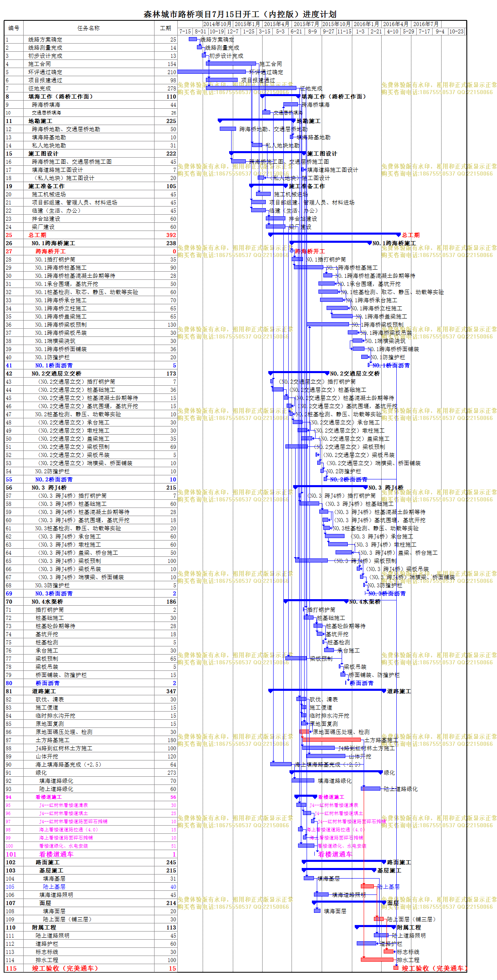The image size is (497, 980).
Task: Select summary row 8 填海工作（路桥工作面） in table
Action: pyautogui.click(x=91, y=97)
